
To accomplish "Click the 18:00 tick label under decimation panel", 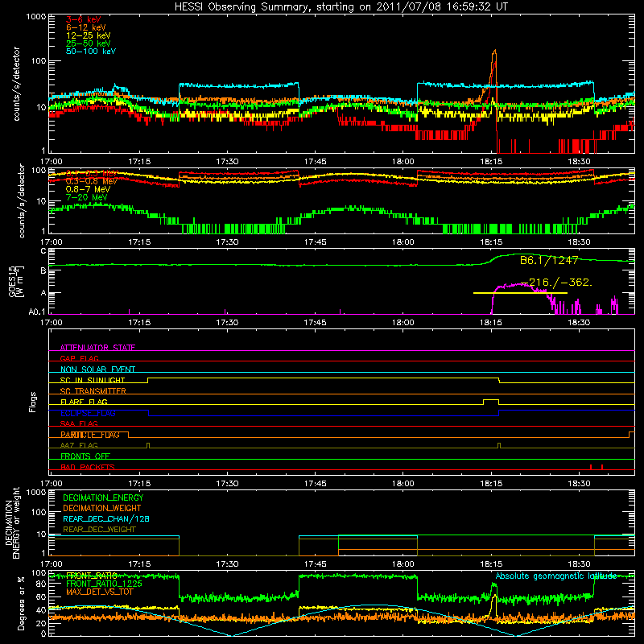I will [x=403, y=564].
